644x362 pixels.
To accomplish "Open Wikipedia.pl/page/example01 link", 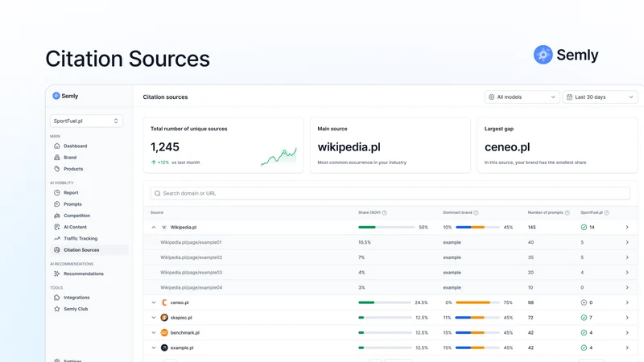I will (x=191, y=243).
